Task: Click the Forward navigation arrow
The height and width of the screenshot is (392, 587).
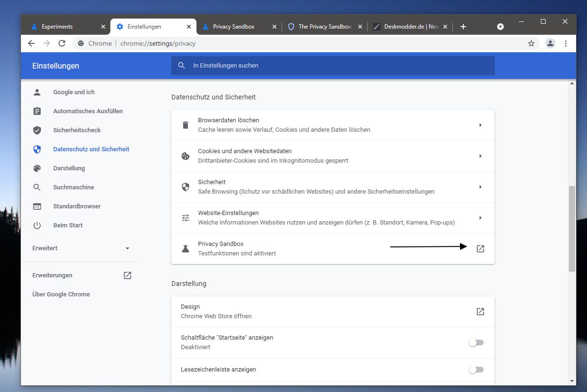Action: [47, 43]
